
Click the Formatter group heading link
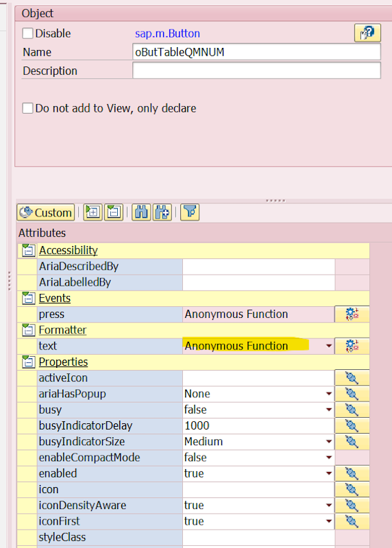[62, 330]
